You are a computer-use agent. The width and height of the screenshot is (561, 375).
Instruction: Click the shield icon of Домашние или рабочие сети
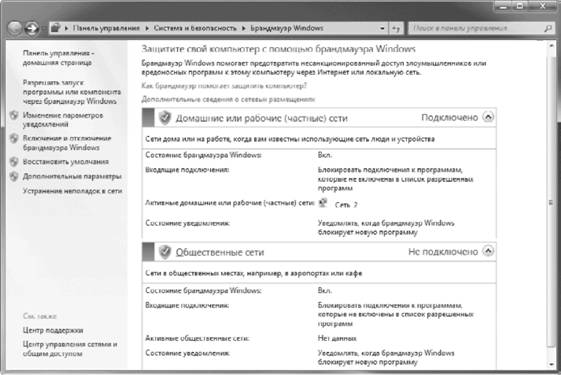[x=165, y=117]
